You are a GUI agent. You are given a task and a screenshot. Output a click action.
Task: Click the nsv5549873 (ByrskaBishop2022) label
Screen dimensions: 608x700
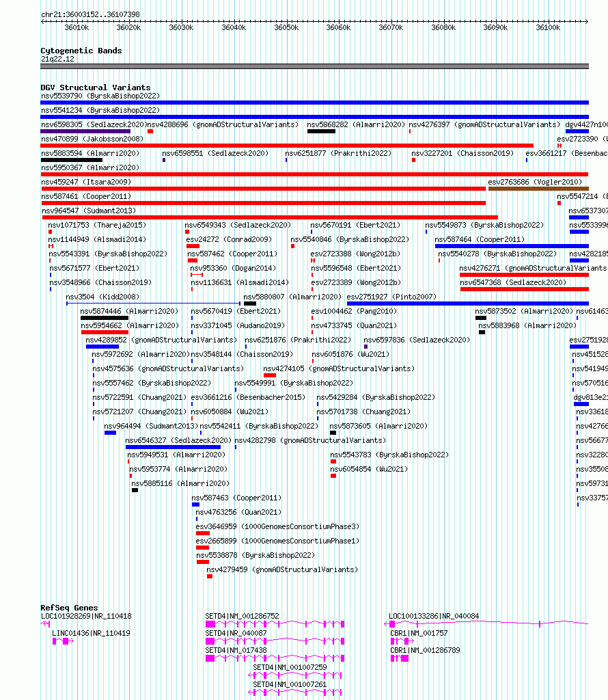pos(484,225)
